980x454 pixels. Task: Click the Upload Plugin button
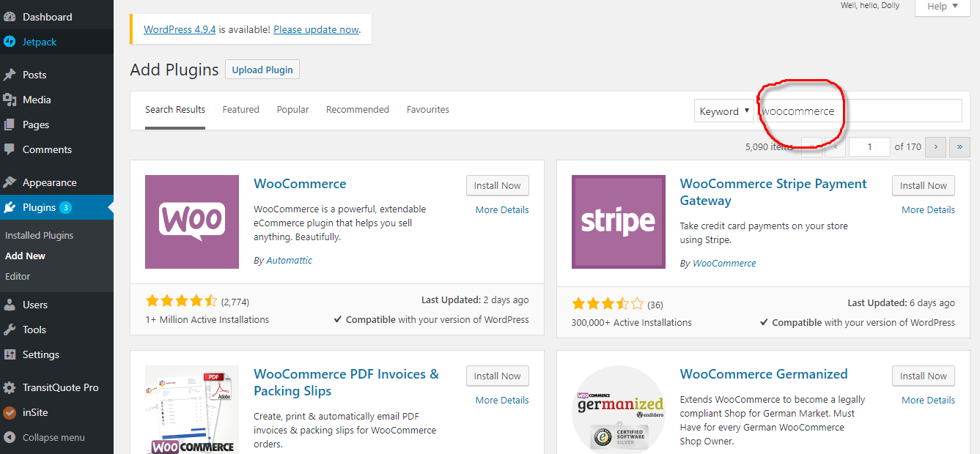click(262, 70)
